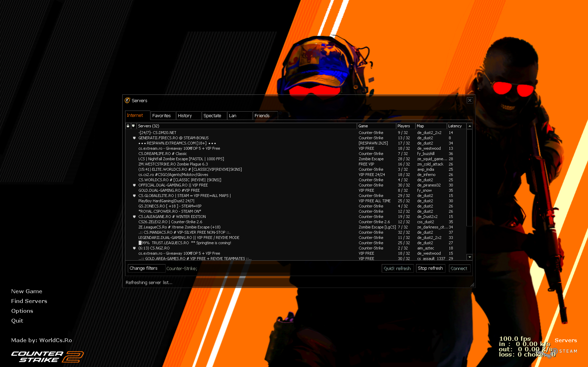The image size is (588, 367).
Task: Click the shield icon beside CS.LALEAGANE.RO server
Action: 134,217
